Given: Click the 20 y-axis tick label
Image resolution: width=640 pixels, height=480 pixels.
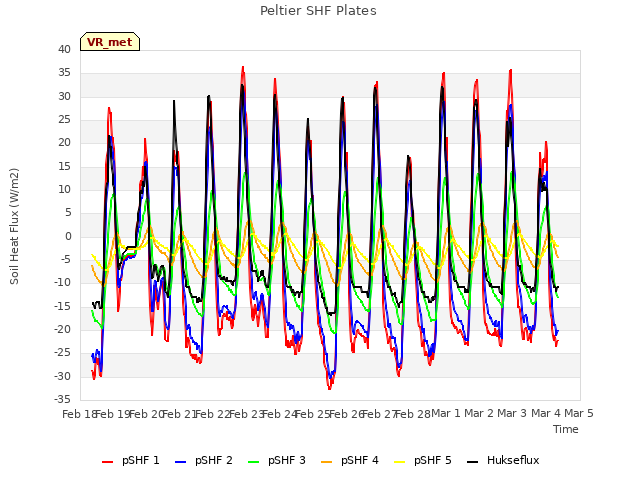Looking at the screenshot, I should pyautogui.click(x=64, y=142).
